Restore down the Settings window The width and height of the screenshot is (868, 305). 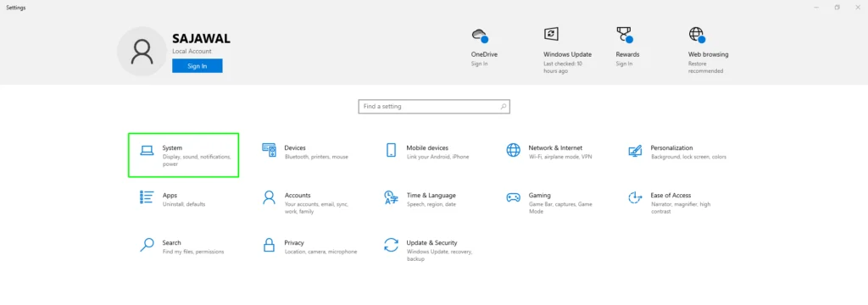pos(837,7)
